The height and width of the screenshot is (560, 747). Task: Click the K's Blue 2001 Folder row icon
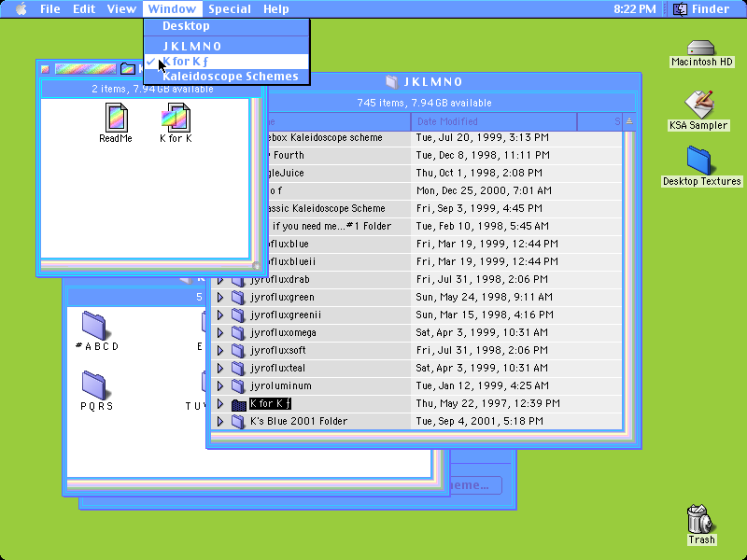(x=238, y=422)
